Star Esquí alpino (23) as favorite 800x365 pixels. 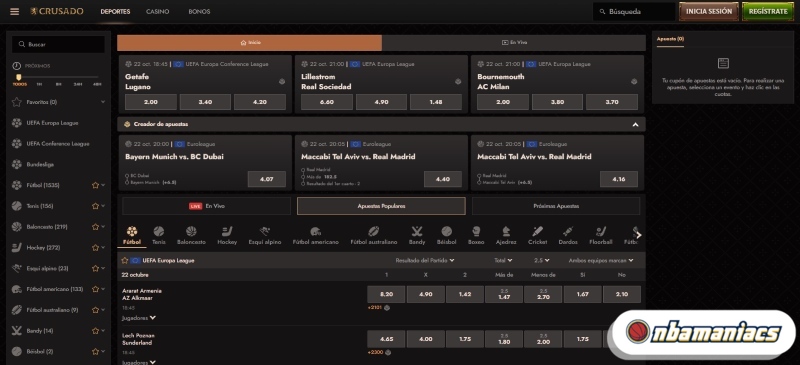[x=95, y=269]
